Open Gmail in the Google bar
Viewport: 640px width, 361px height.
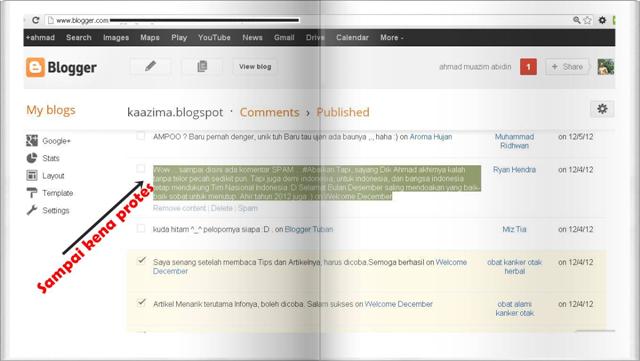pyautogui.click(x=284, y=38)
